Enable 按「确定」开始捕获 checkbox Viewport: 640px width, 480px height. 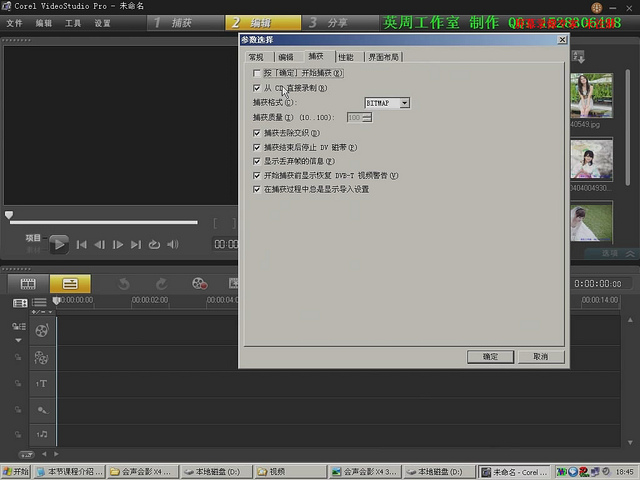(257, 73)
